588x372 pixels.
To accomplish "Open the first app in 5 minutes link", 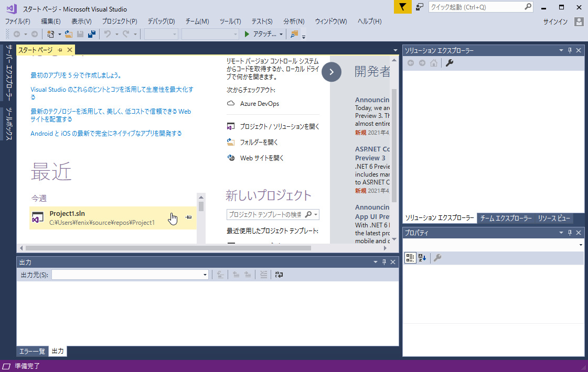I will pos(77,75).
